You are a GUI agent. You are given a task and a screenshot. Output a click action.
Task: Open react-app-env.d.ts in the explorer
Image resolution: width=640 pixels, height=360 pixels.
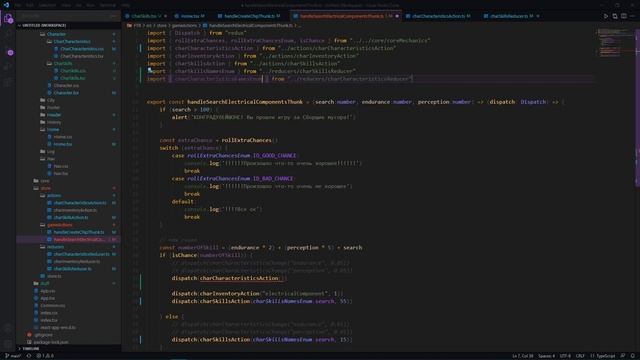(x=58, y=328)
